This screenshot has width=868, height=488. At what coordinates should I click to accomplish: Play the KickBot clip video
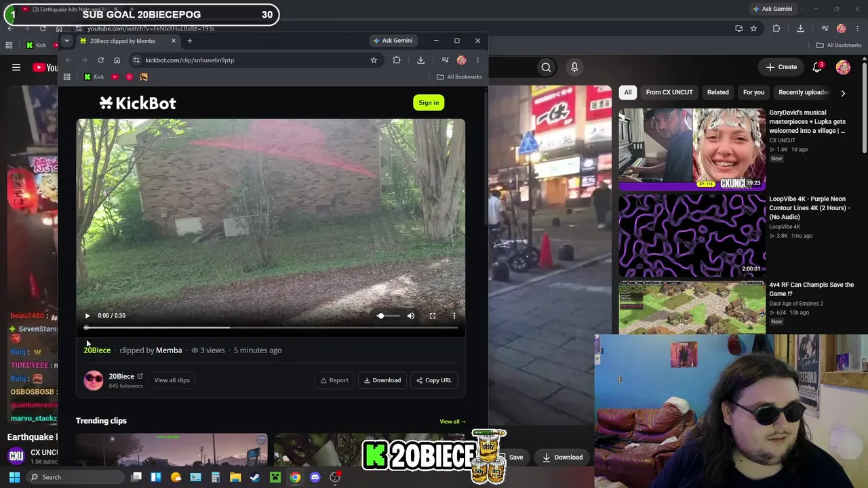pos(87,316)
